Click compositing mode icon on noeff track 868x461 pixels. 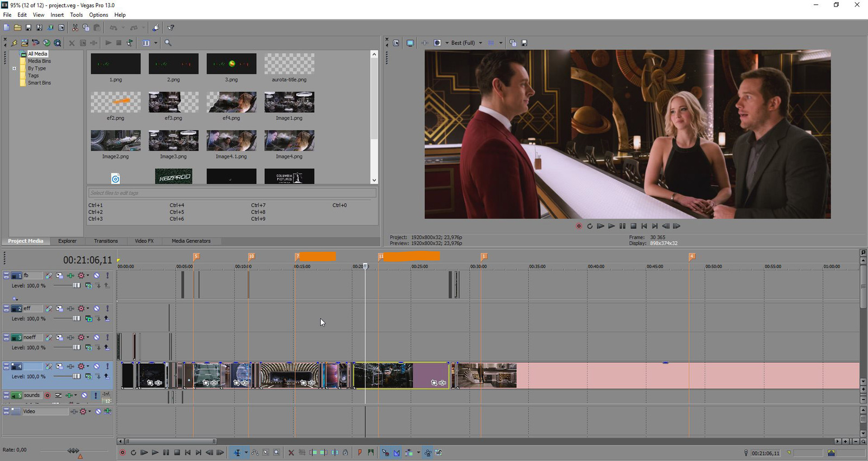(88, 347)
